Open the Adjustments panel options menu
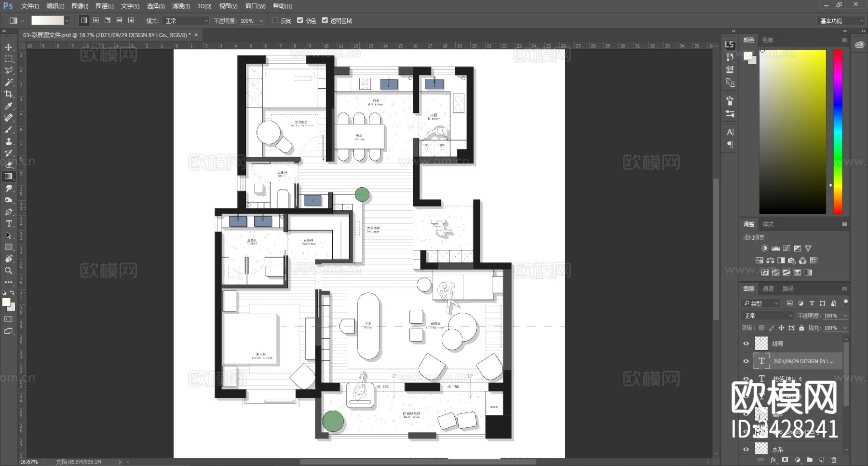This screenshot has width=868, height=466. (x=844, y=224)
